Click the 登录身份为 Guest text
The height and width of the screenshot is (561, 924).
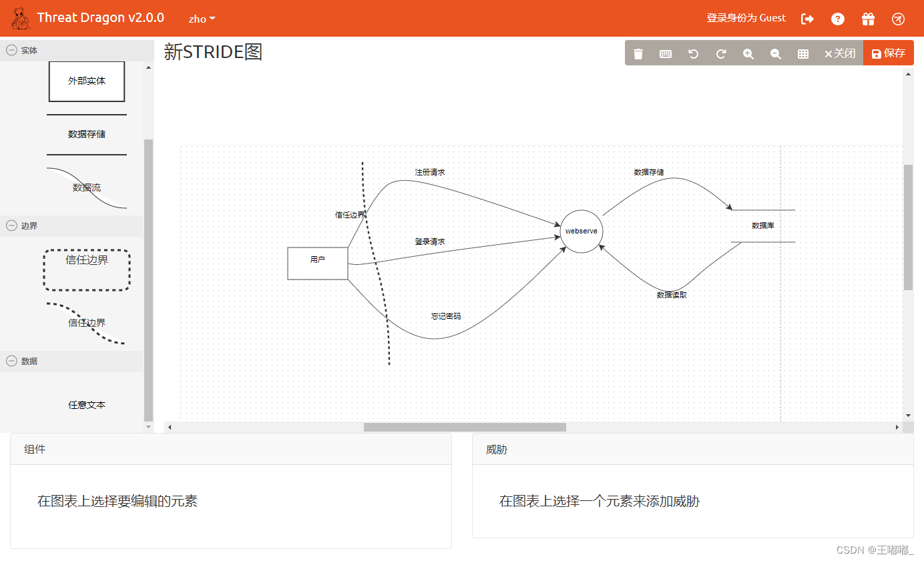(x=746, y=18)
